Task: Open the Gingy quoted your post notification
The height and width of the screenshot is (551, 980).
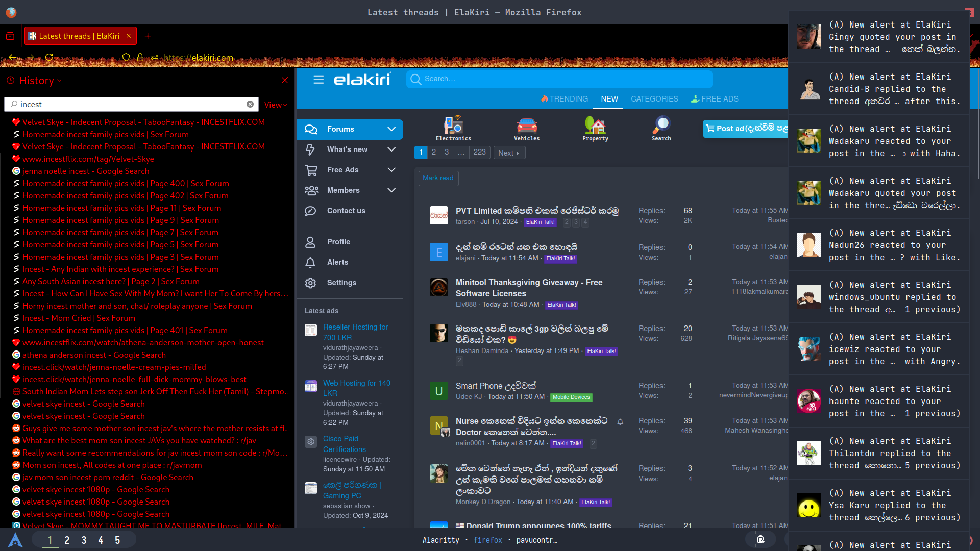Action: click(x=879, y=37)
